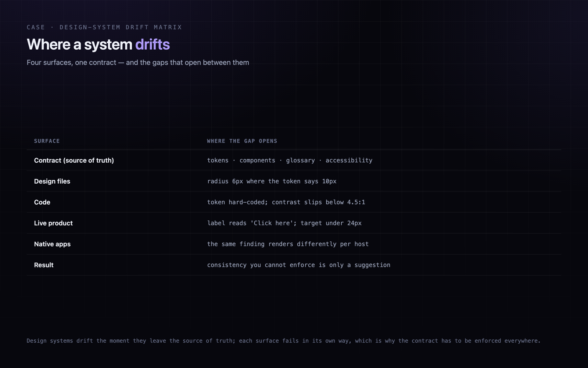Click the 'Contract (source of truth)' row label
The image size is (588, 368).
coord(74,160)
